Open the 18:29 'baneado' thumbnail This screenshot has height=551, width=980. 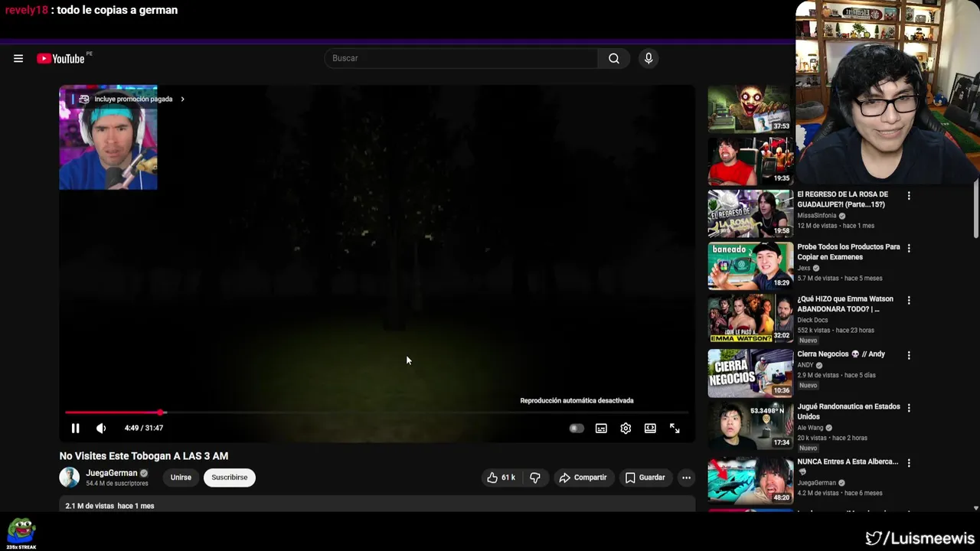click(750, 266)
